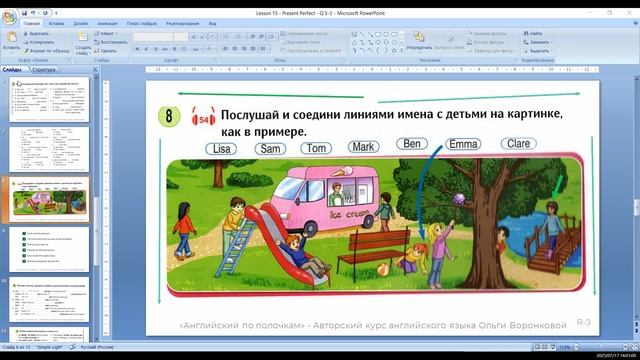Select the thumbnail with green checkboxes
The image size is (640, 360).
[x=49, y=249]
